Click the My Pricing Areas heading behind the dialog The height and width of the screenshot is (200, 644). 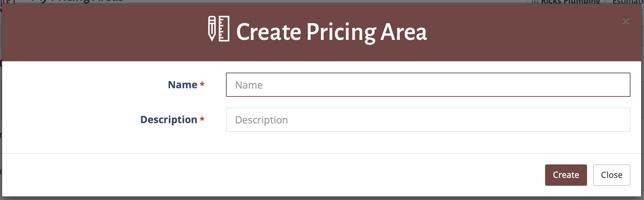tap(77, 1)
